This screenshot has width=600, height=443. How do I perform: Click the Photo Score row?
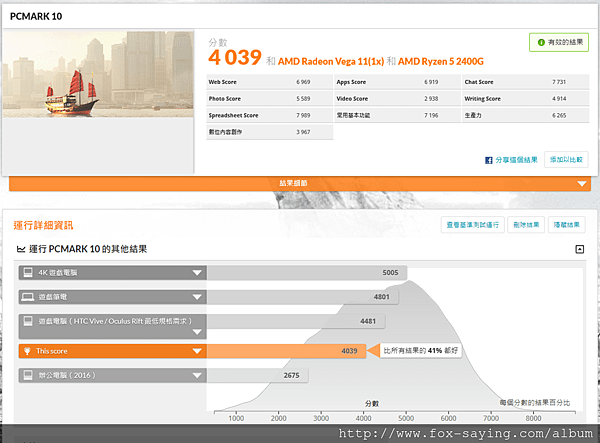(269, 99)
